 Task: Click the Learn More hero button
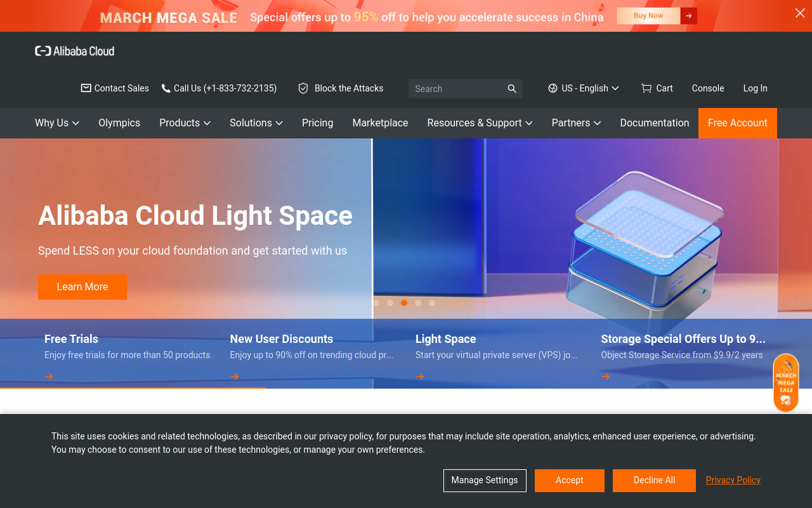point(82,287)
